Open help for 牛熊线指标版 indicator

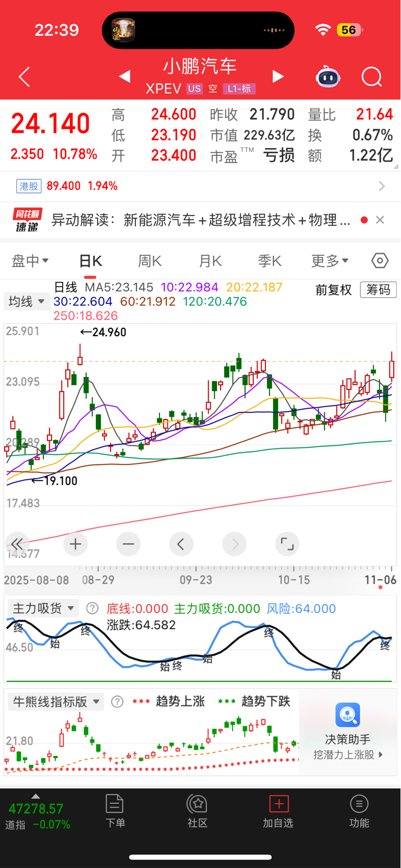117,702
